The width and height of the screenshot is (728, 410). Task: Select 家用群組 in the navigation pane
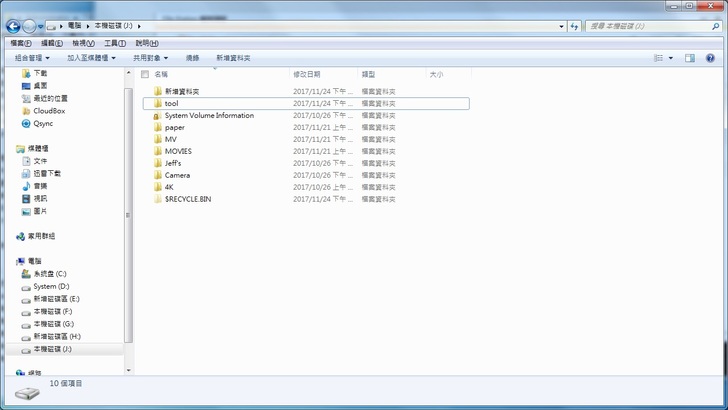tap(41, 236)
